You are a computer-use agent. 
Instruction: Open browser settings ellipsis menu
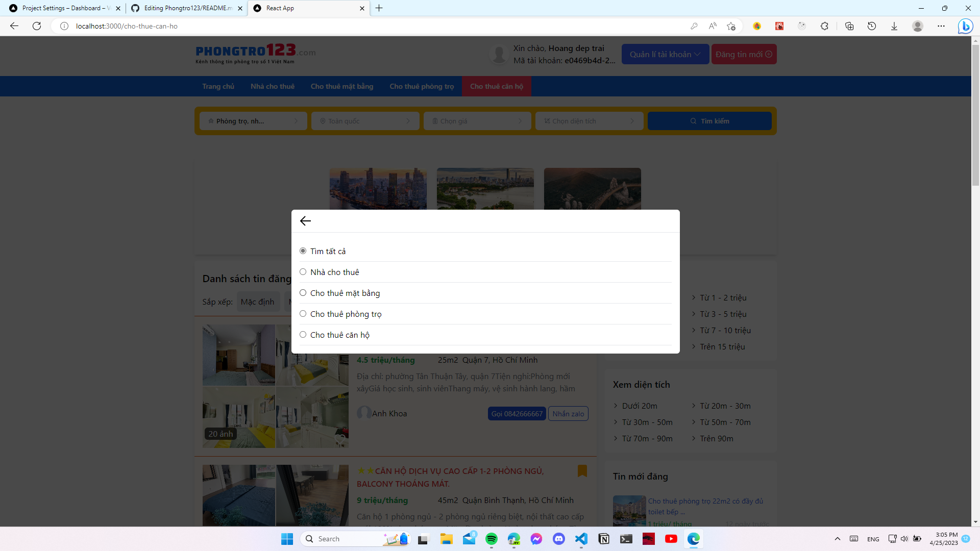941,26
